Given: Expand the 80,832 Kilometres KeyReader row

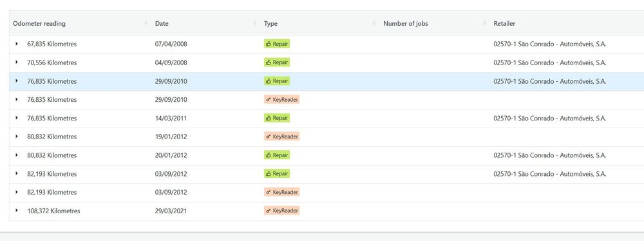Looking at the screenshot, I should click(x=17, y=136).
